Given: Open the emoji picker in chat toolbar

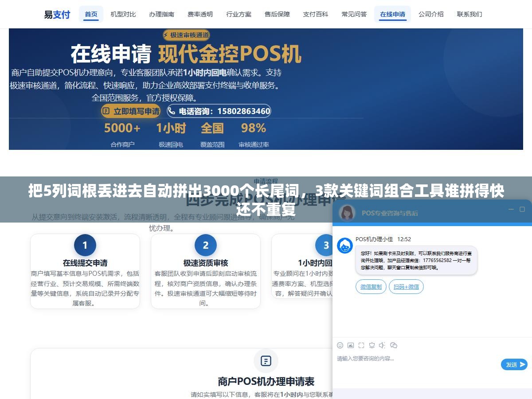Looking at the screenshot, I should tap(340, 345).
